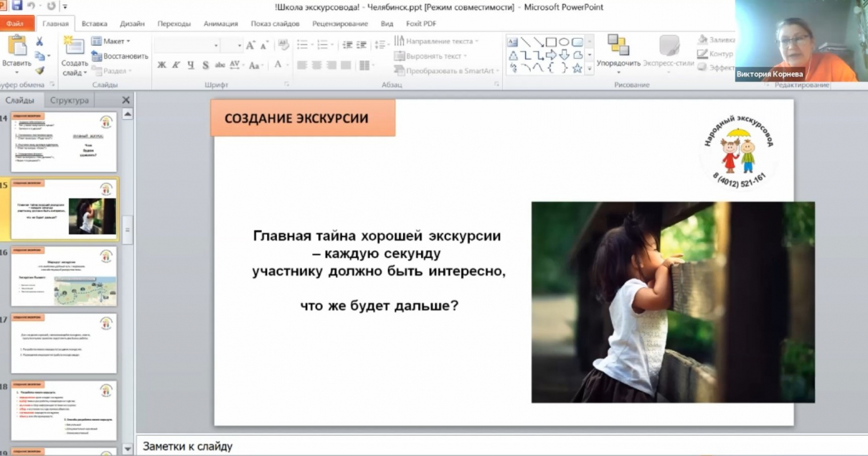
Task: Toggle italic (К) formatting
Action: 176,65
